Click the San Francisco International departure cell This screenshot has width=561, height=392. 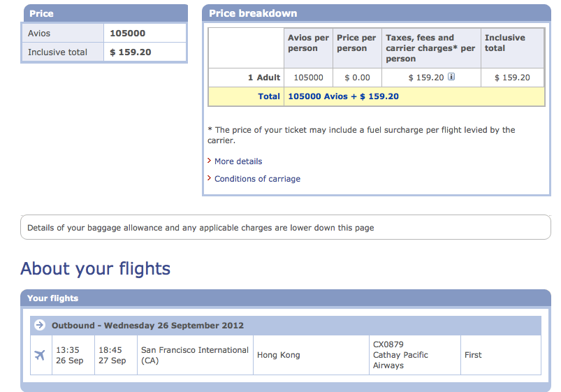pyautogui.click(x=195, y=355)
